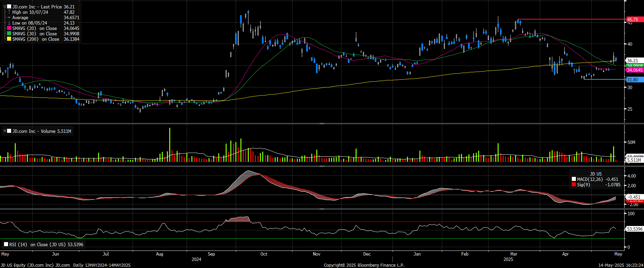Click 'Sig(9)' legend label
The image size is (644, 268).
(x=584, y=185)
